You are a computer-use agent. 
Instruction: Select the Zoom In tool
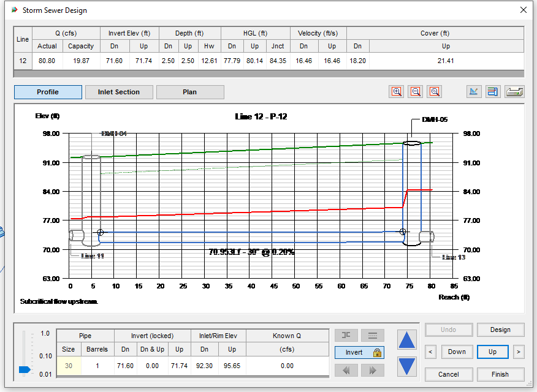[397, 91]
